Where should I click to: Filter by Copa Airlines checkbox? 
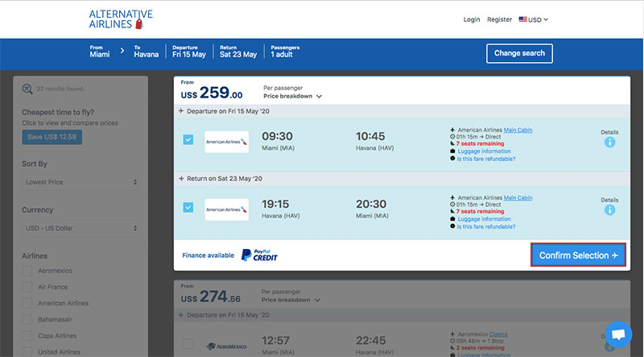click(x=27, y=335)
